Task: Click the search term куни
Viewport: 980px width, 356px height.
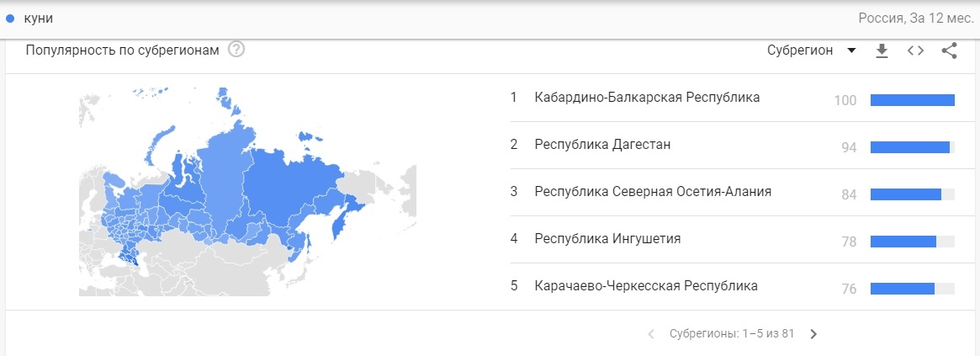Action: [39, 18]
